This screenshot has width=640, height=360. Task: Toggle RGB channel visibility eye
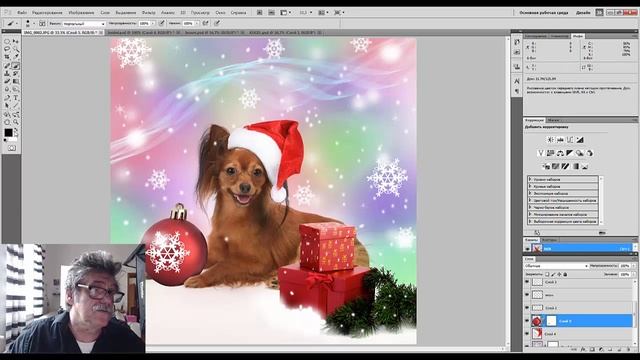527,248
